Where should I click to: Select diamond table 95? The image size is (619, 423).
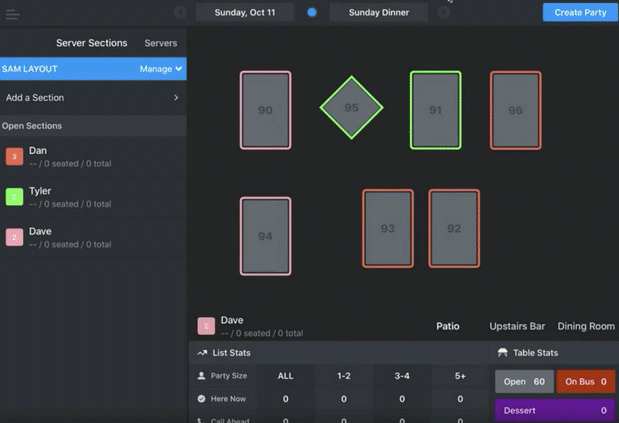coord(351,107)
